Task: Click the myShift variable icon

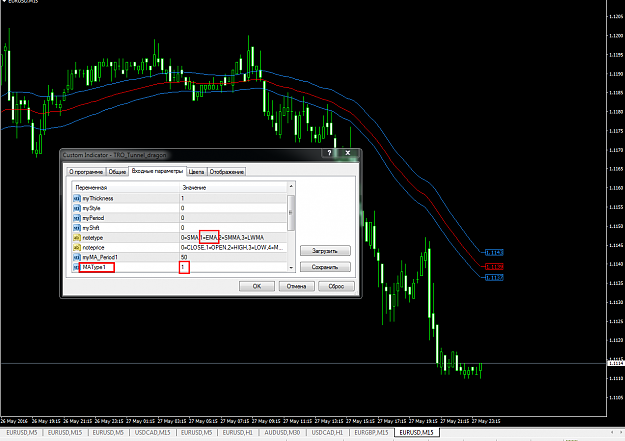Action: pos(77,228)
